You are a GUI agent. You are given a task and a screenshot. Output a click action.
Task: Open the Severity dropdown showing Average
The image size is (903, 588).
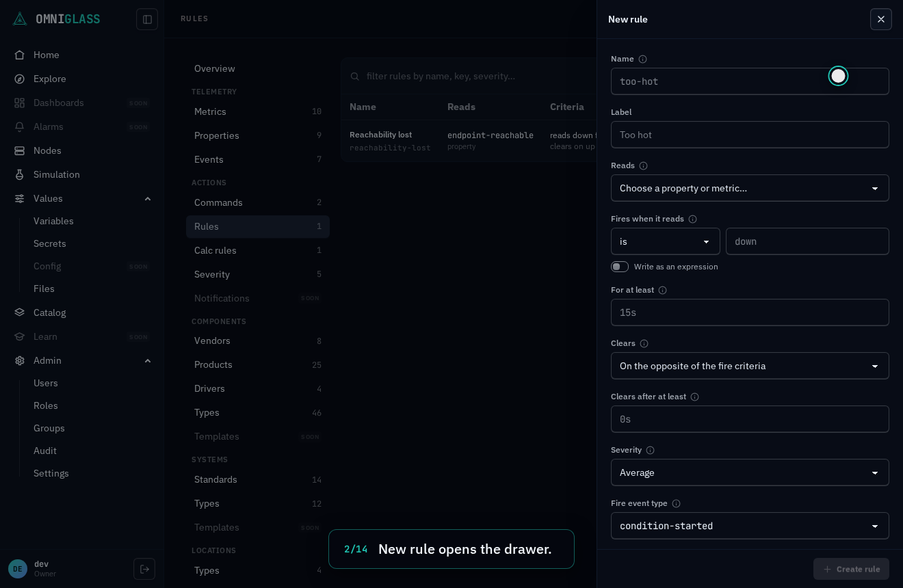pyautogui.click(x=750, y=472)
